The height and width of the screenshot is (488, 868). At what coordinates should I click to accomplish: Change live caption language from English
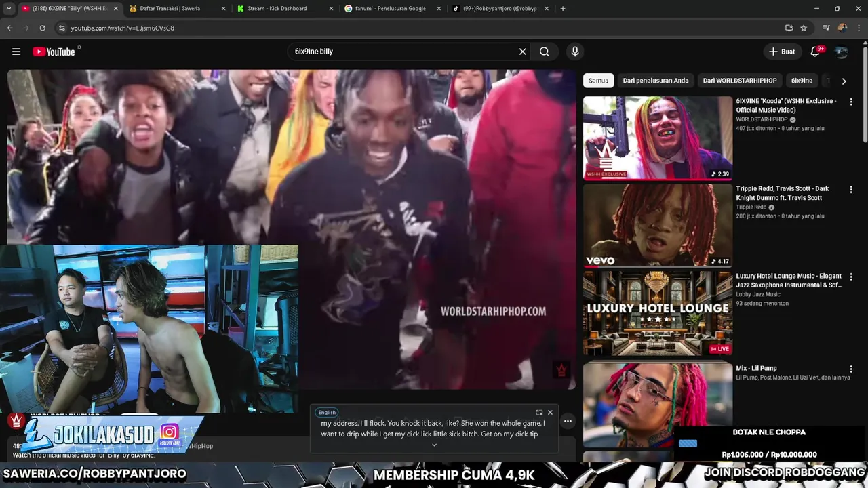click(327, 412)
